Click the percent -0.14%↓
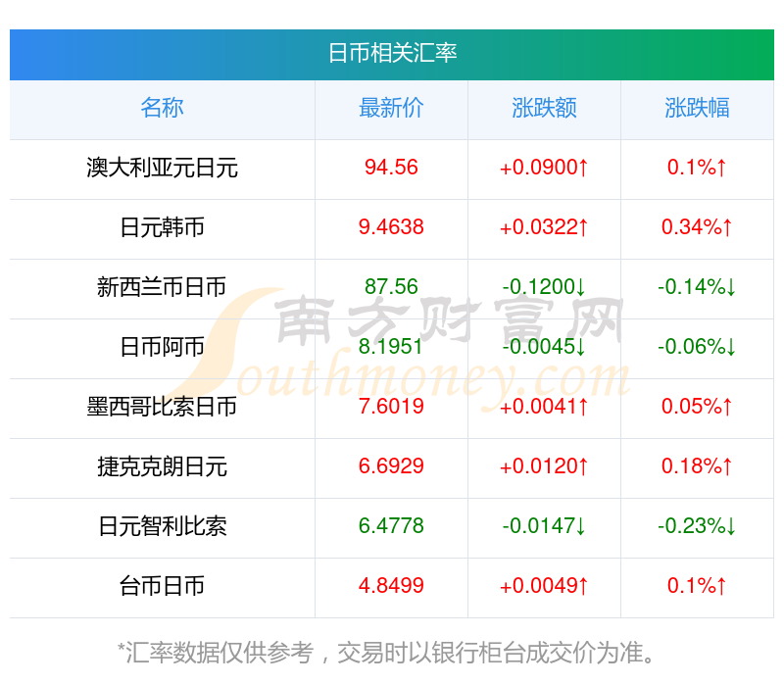This screenshot has height=684, width=784. pyautogui.click(x=697, y=287)
